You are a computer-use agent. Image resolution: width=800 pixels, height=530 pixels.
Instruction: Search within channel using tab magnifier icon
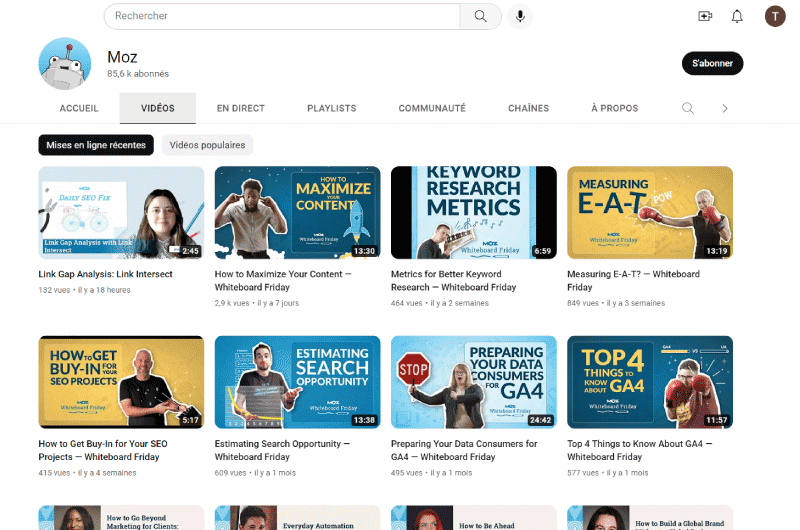(688, 108)
